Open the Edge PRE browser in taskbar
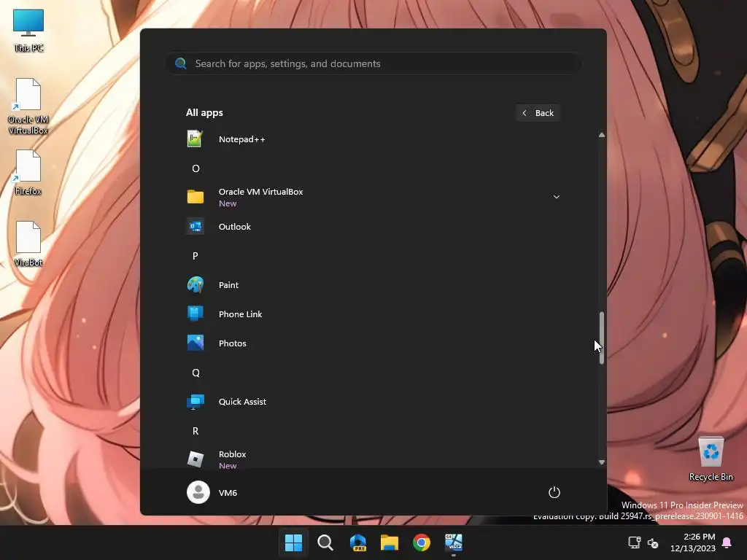Viewport: 747px width, 560px height. (357, 542)
